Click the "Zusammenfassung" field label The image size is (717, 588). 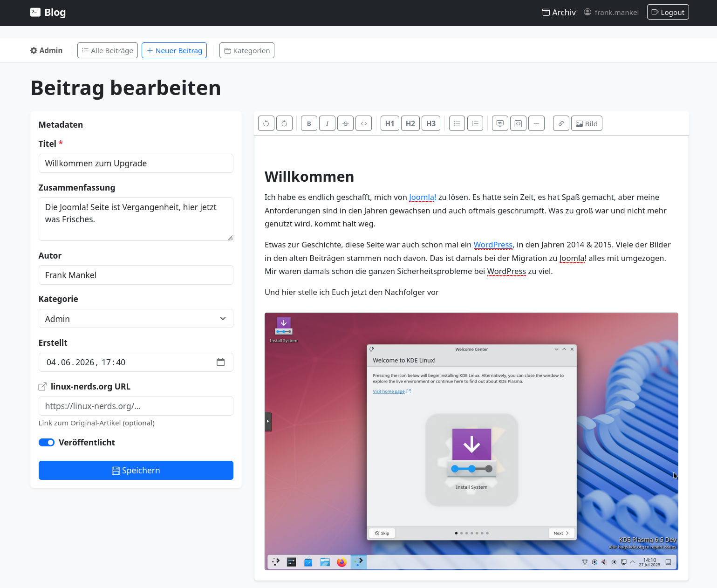click(x=77, y=188)
